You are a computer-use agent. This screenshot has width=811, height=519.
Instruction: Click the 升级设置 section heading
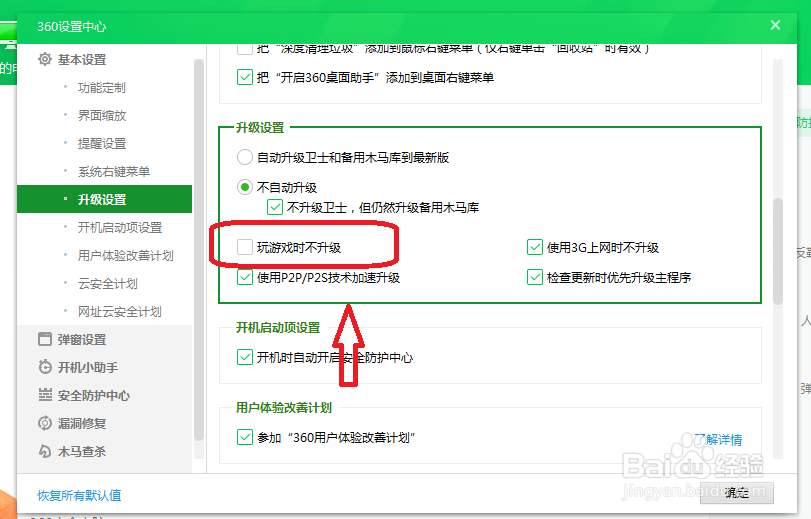click(260, 127)
